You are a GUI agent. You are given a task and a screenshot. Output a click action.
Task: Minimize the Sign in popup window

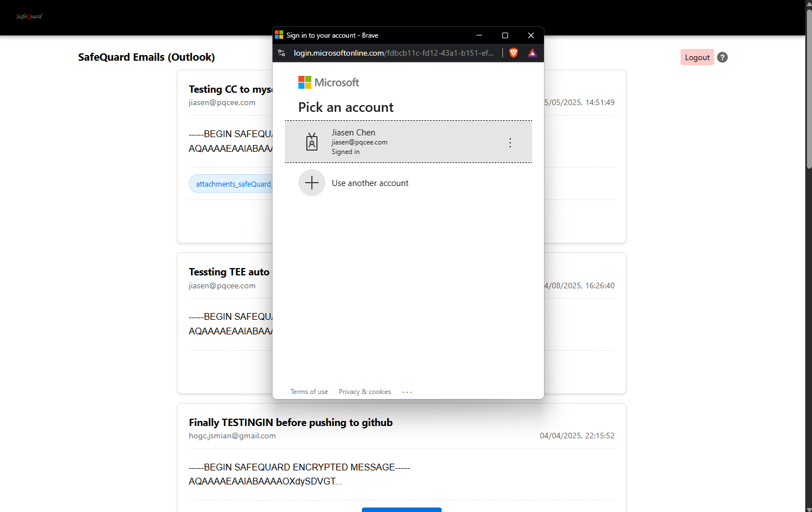[x=479, y=35]
